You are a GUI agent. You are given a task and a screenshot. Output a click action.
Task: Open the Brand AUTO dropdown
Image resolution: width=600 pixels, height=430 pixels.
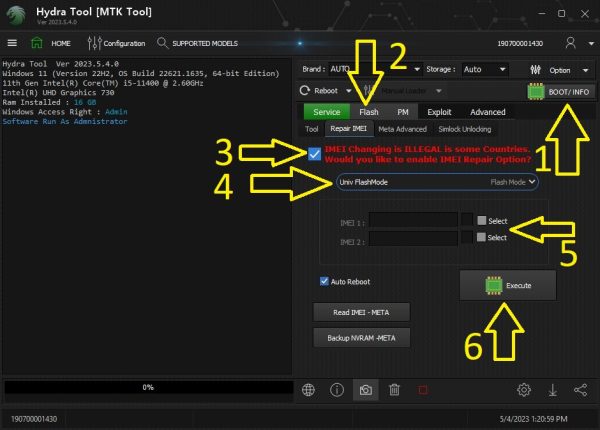(x=375, y=69)
